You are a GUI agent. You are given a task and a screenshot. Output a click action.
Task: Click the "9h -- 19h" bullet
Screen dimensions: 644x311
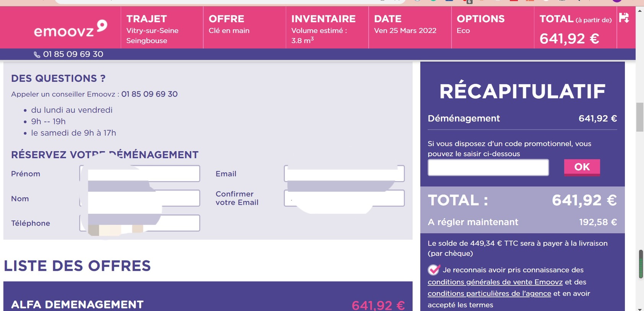tap(49, 122)
